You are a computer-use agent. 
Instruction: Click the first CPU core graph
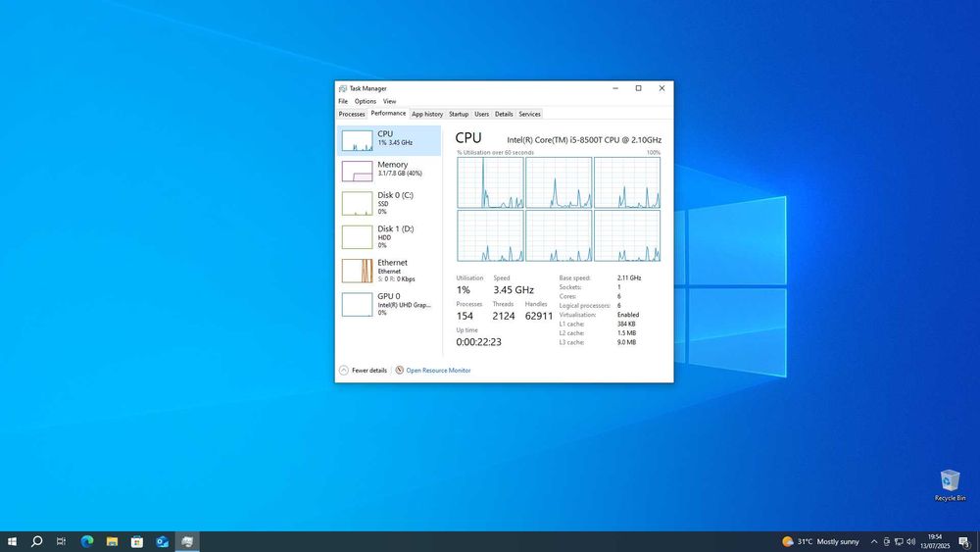coord(490,182)
